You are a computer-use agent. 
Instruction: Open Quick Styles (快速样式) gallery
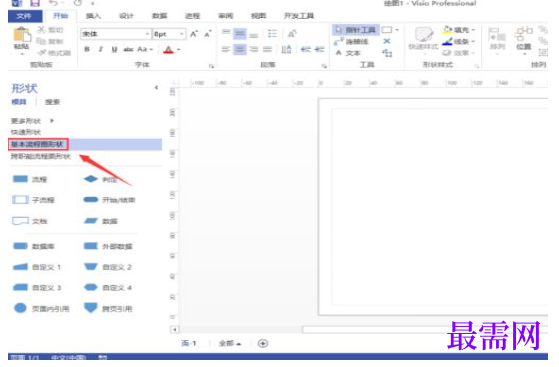(423, 40)
